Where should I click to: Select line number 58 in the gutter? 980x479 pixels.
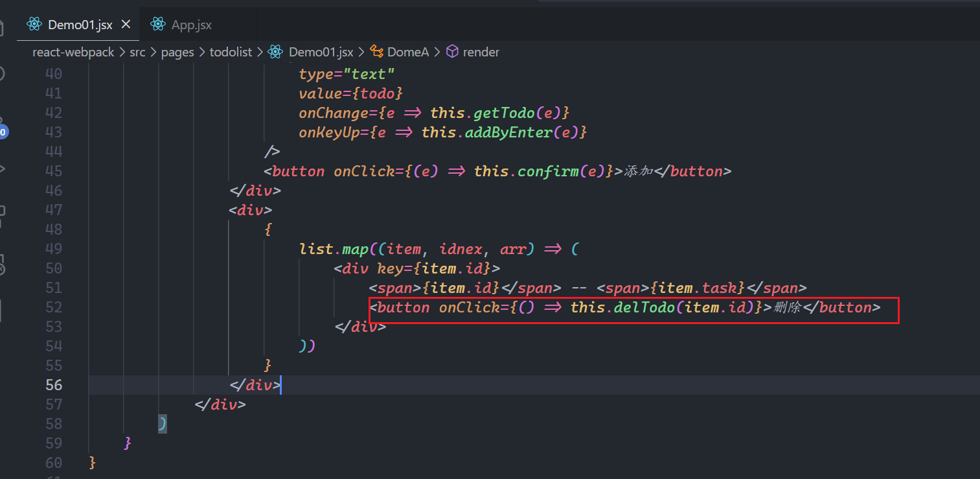click(x=54, y=424)
